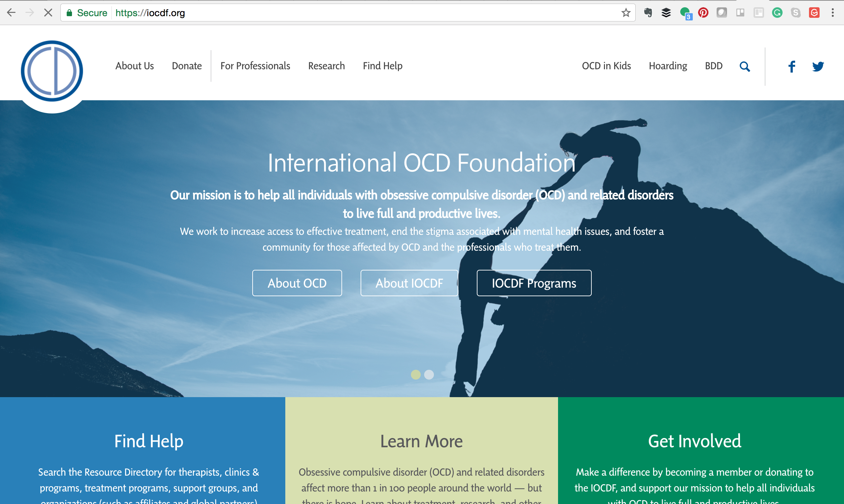Viewport: 844px width, 504px height.
Task: Select the first carousel slide dot
Action: [x=415, y=375]
